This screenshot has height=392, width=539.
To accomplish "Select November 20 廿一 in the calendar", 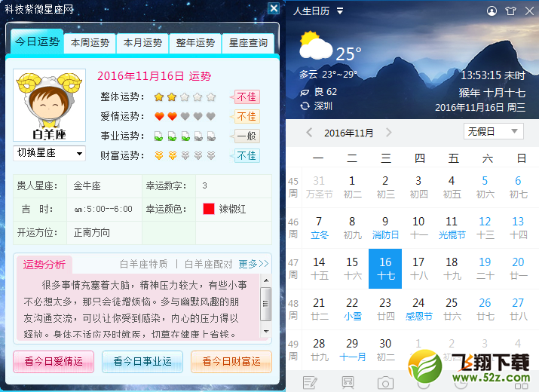I will [518, 268].
